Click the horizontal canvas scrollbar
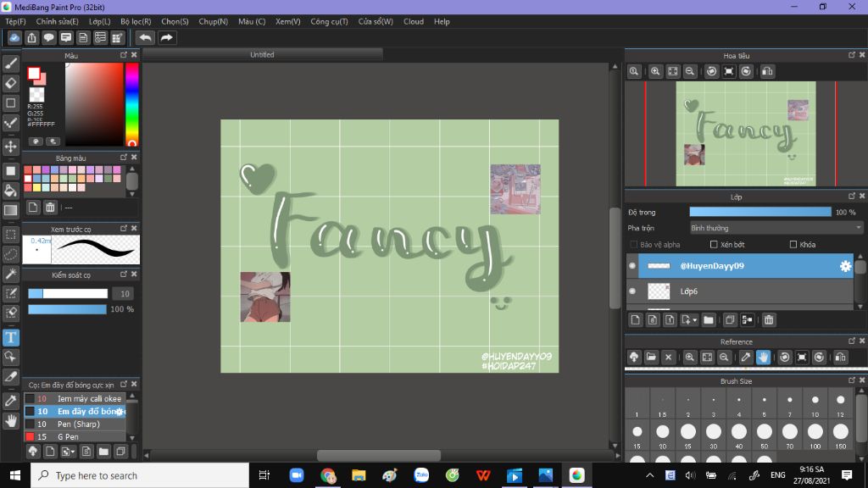868x488 pixels. [379, 455]
